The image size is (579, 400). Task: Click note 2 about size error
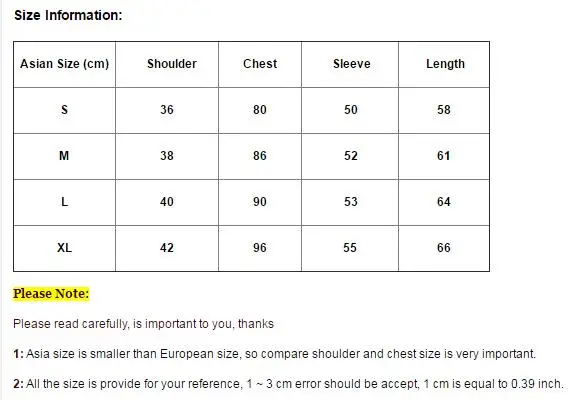pos(288,384)
